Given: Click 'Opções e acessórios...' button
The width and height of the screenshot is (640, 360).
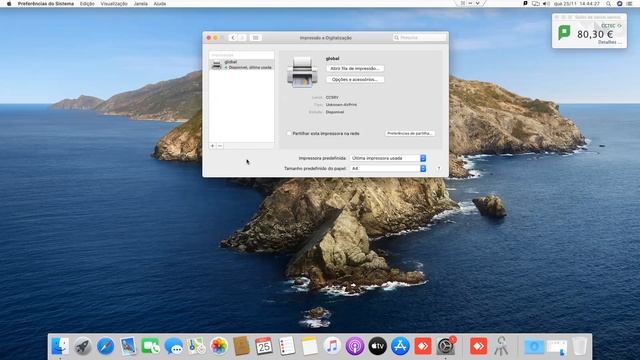Looking at the screenshot, I should coord(355,80).
